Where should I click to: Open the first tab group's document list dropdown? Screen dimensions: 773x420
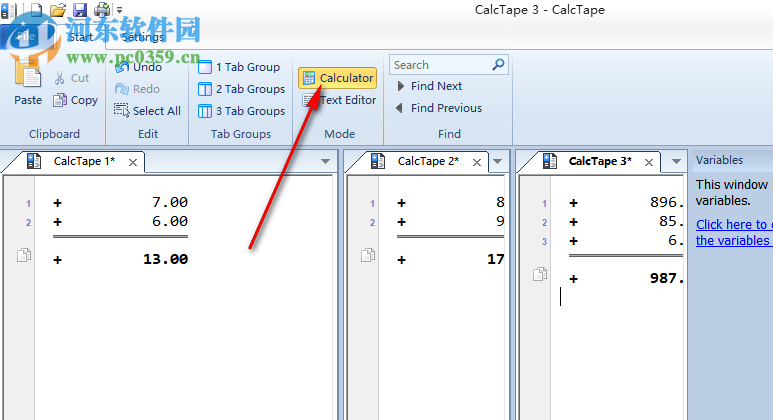[x=325, y=161]
